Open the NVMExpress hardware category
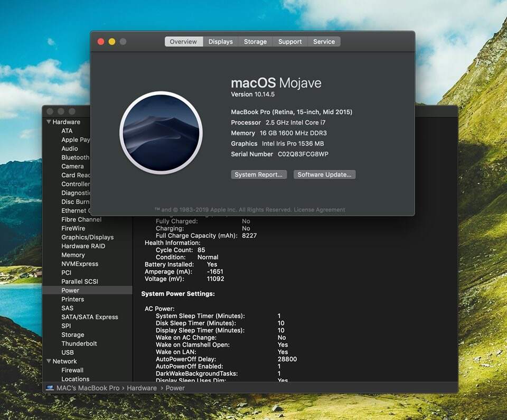The height and width of the screenshot is (420, 507). tap(80, 264)
